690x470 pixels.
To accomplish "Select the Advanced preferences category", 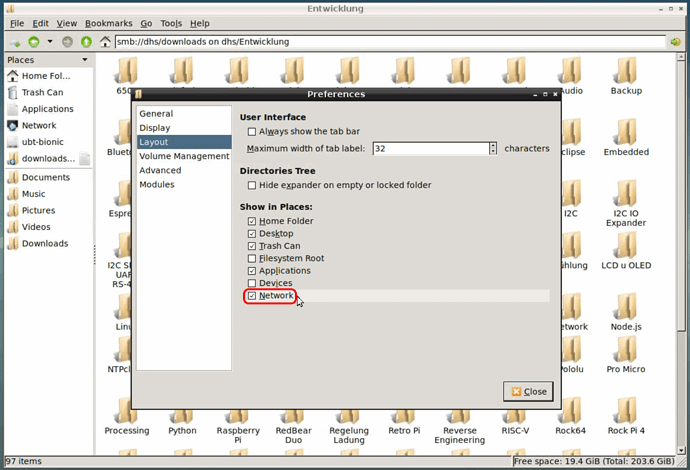I will click(x=184, y=170).
